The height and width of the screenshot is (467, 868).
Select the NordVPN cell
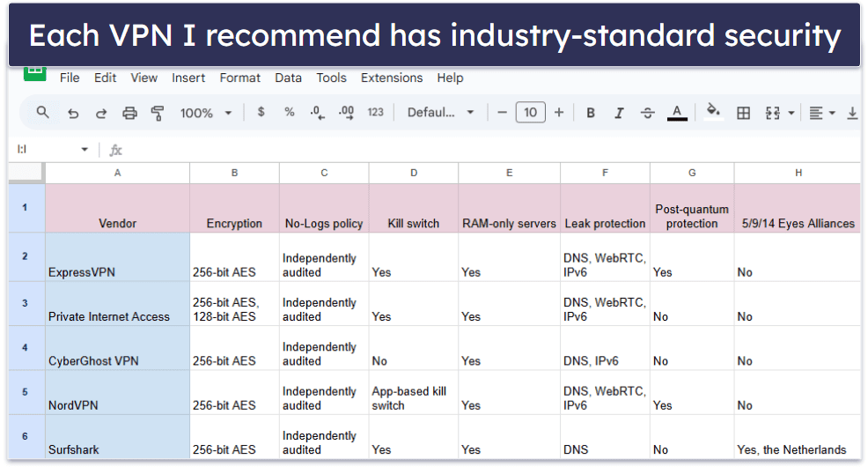[x=117, y=392]
